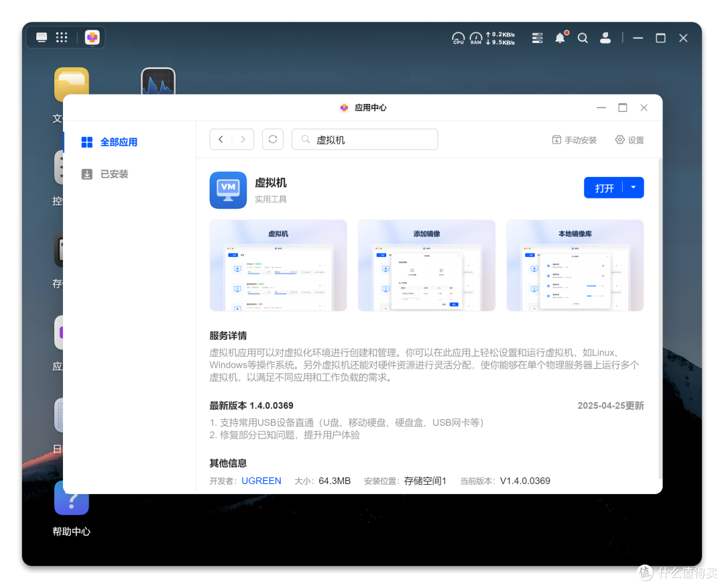Open the system monitor desktop icon
Screen dimensions: 724x588
pyautogui.click(x=158, y=81)
